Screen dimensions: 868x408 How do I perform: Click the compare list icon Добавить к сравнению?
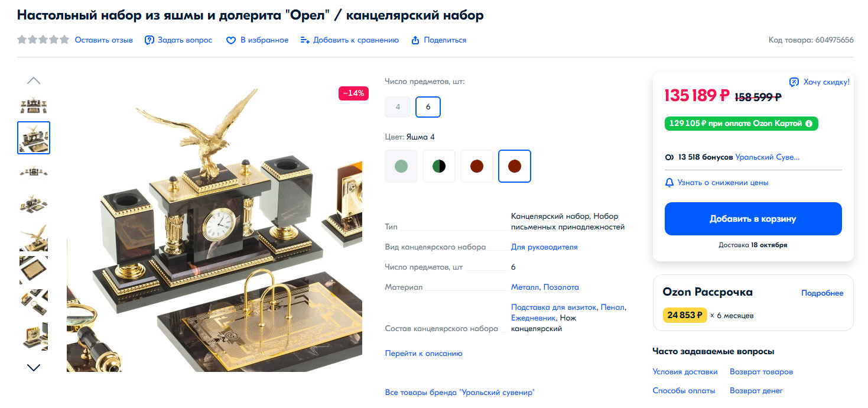[x=305, y=40]
